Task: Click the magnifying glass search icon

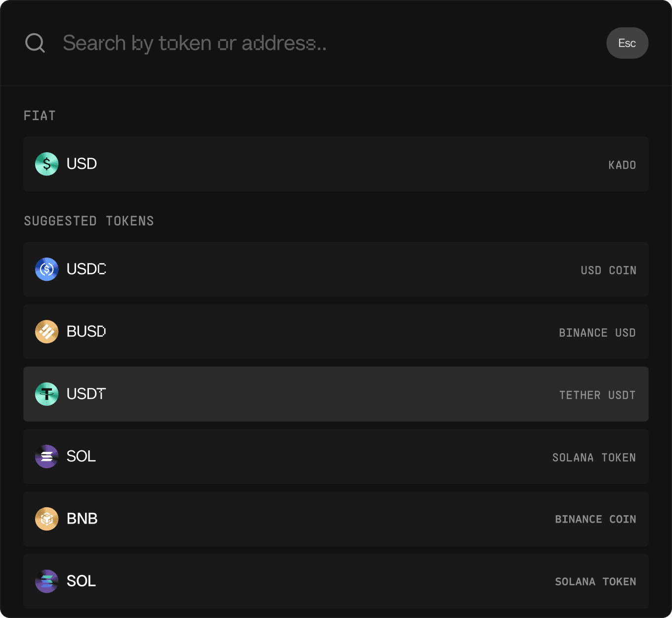Action: pos(35,43)
